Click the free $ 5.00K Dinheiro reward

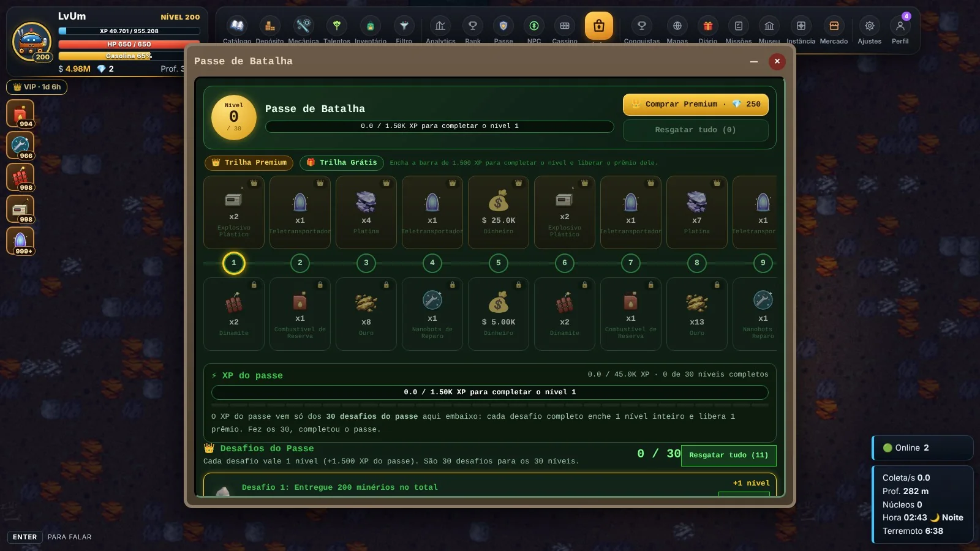[x=499, y=314]
